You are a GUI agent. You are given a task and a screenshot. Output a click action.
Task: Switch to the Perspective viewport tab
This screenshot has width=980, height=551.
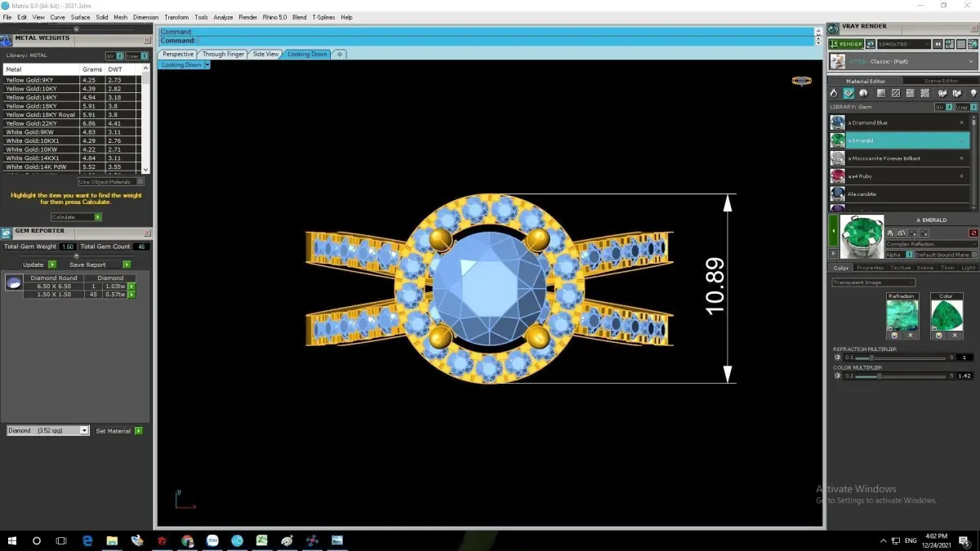coord(178,54)
